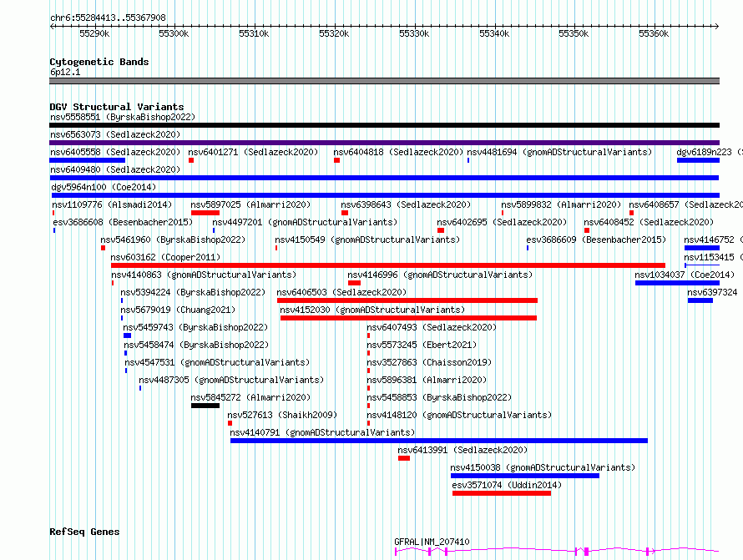This screenshot has height=560, width=743.
Task: Click nsv6408657 (Sedlazeck20…) label
Action: (685, 204)
